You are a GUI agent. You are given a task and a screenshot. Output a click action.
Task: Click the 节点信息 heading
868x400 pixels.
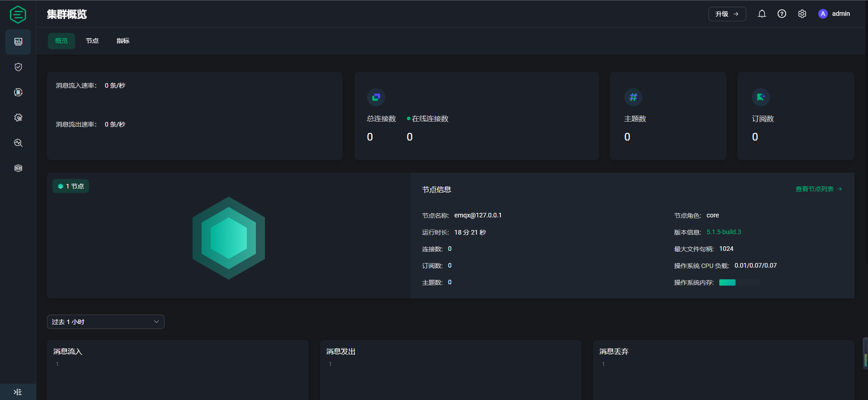tap(437, 189)
